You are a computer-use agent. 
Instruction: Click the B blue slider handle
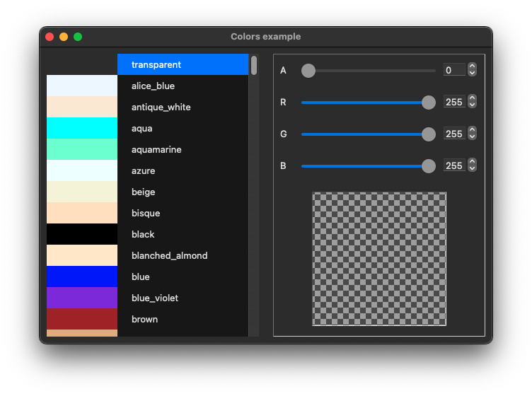(x=429, y=166)
